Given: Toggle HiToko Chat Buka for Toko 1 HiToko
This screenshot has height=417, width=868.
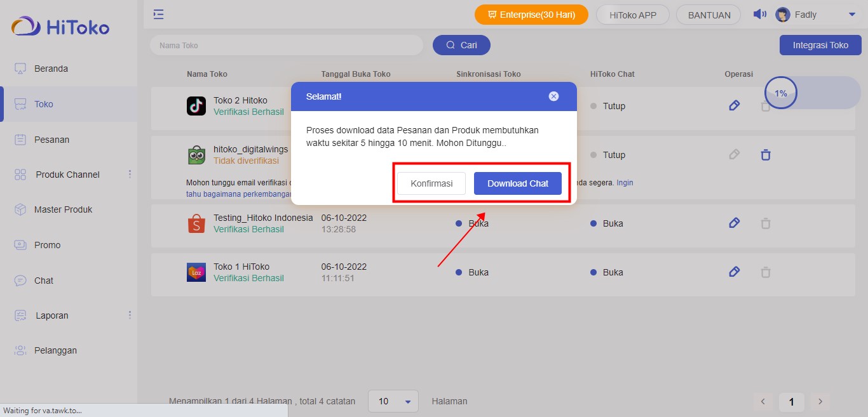Looking at the screenshot, I should tap(607, 272).
